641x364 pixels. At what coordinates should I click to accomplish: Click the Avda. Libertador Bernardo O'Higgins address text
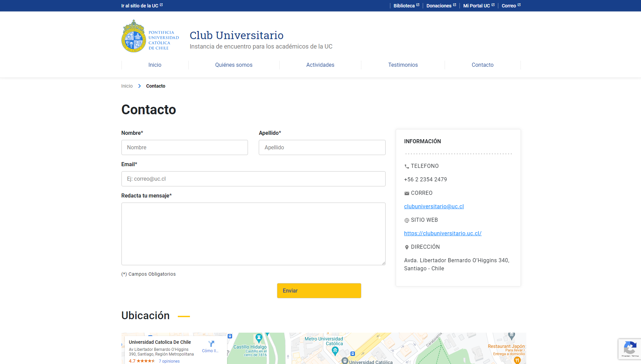(x=457, y=264)
